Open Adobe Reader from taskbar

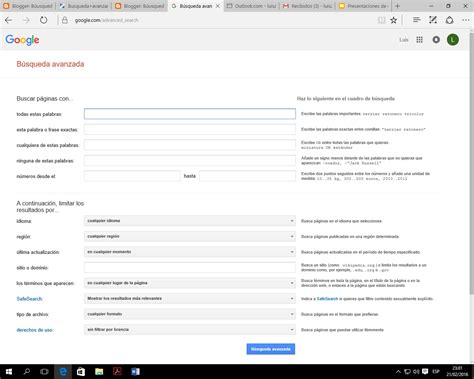pos(117,372)
